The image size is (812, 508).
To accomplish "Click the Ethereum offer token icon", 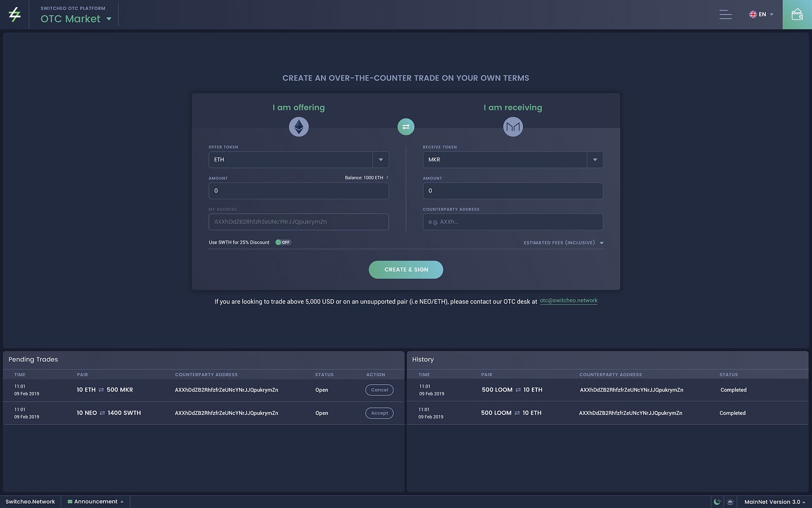I will click(299, 127).
